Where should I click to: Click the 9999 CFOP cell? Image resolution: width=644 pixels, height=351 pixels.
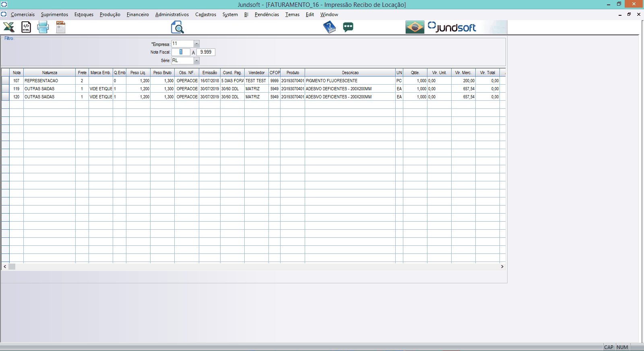(275, 81)
